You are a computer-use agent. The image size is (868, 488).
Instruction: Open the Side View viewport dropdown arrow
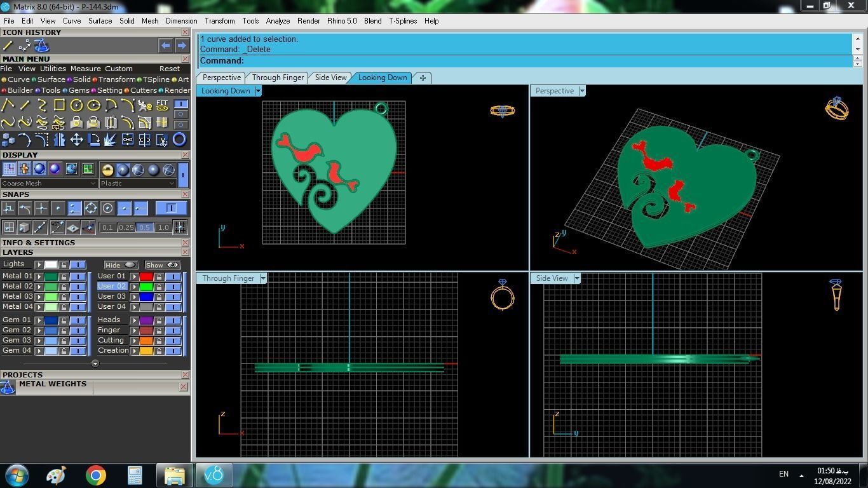tap(576, 278)
